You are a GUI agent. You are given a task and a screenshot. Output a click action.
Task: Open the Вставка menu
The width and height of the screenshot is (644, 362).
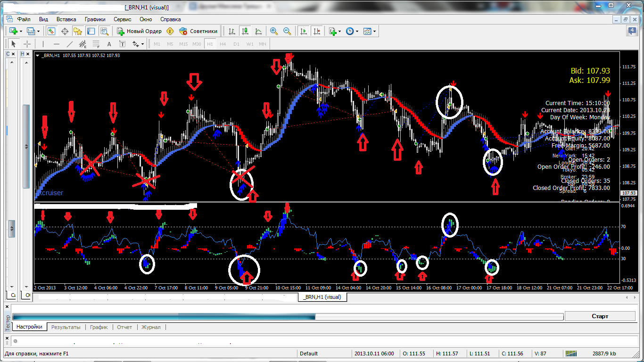tap(66, 19)
